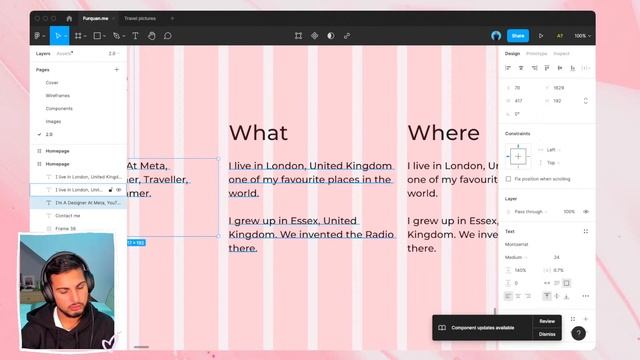Screen dimensions: 640x360
Task: Click the Align horizontal centers icon
Action: [x=521, y=68]
